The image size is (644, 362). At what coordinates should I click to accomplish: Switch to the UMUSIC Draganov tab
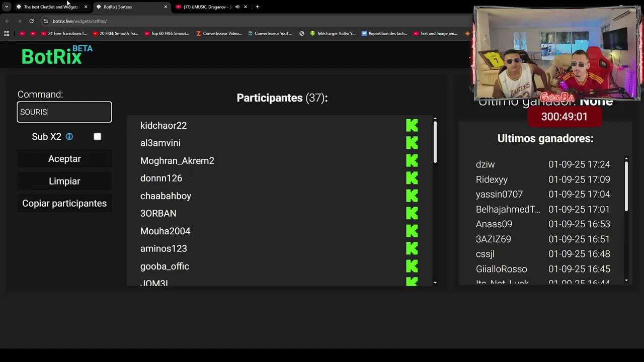(207, 7)
